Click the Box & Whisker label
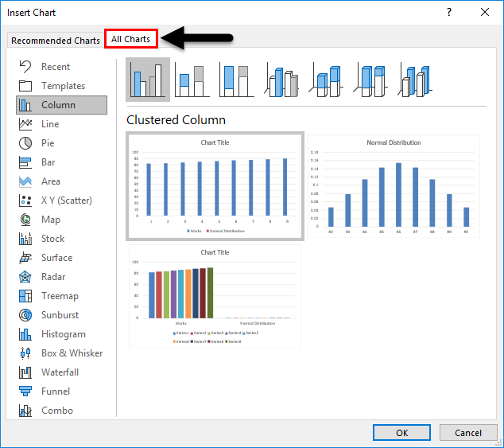Viewport: 504px width, 448px height. tap(72, 353)
